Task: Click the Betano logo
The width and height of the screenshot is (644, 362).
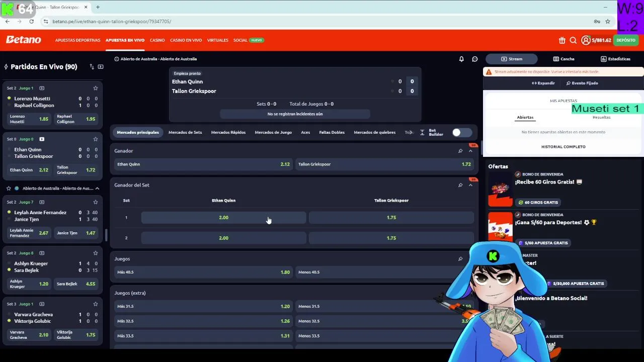Action: click(x=24, y=40)
